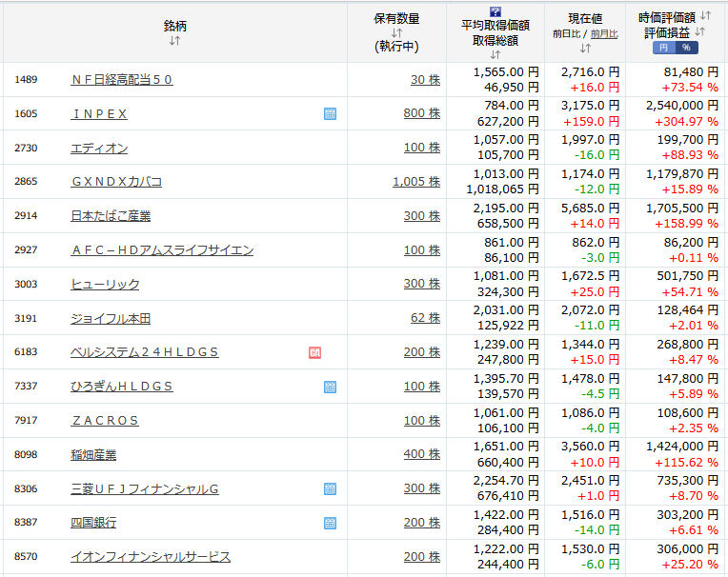Sort by 現在値 using its sort arrows
The image size is (728, 577).
click(x=585, y=48)
